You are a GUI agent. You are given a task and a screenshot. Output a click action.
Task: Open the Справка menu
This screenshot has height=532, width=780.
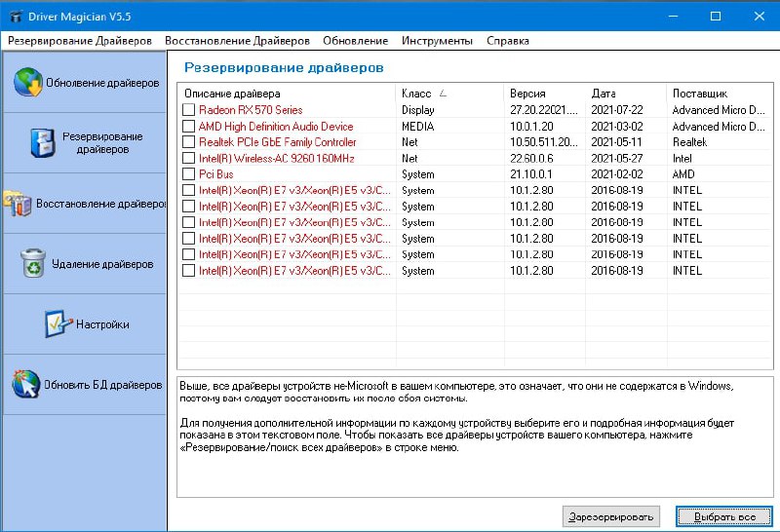[507, 41]
